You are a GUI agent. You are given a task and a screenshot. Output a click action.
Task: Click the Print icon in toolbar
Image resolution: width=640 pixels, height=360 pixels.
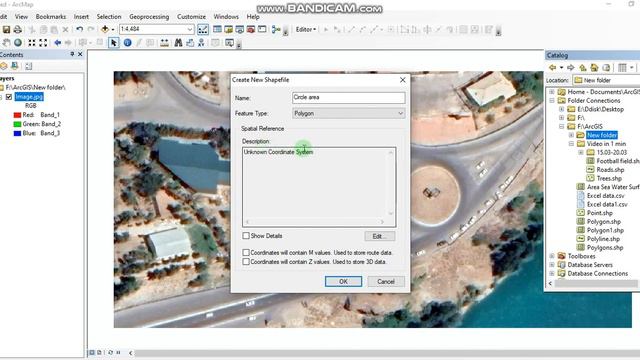click(18, 29)
